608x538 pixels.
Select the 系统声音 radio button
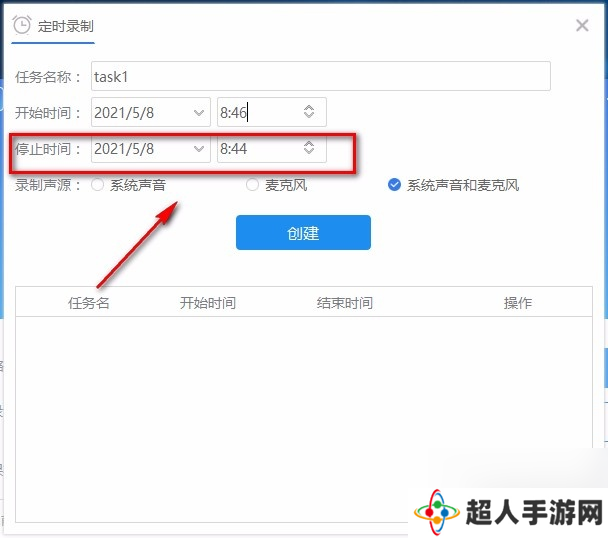[97, 185]
